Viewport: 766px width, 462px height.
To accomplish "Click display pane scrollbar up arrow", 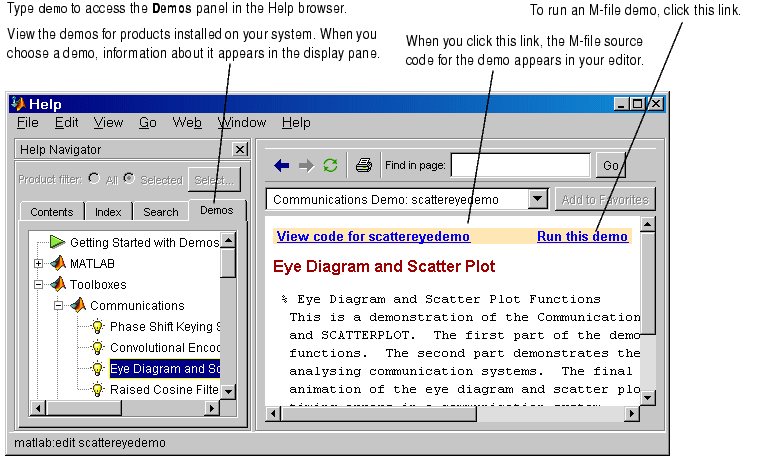I will pos(648,224).
